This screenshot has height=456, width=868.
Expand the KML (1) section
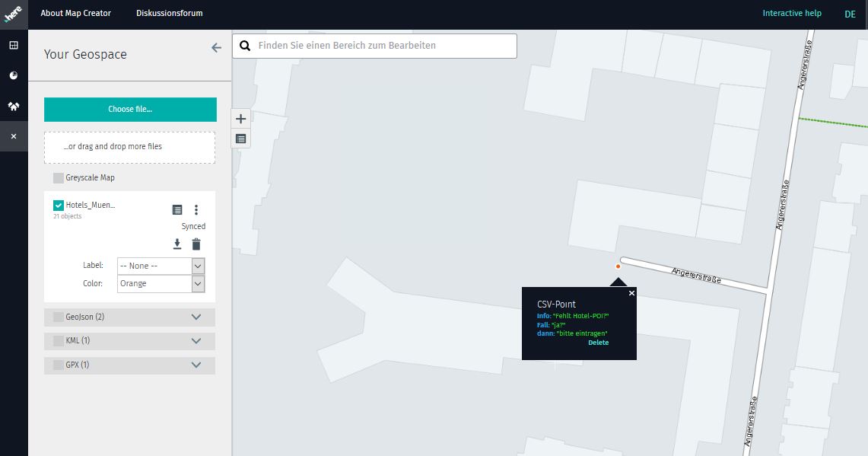click(196, 341)
